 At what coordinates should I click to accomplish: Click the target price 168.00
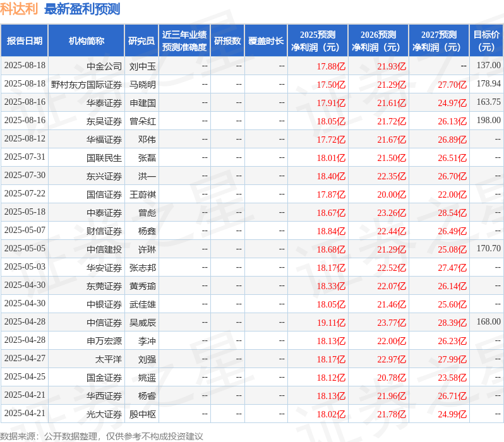(x=489, y=322)
